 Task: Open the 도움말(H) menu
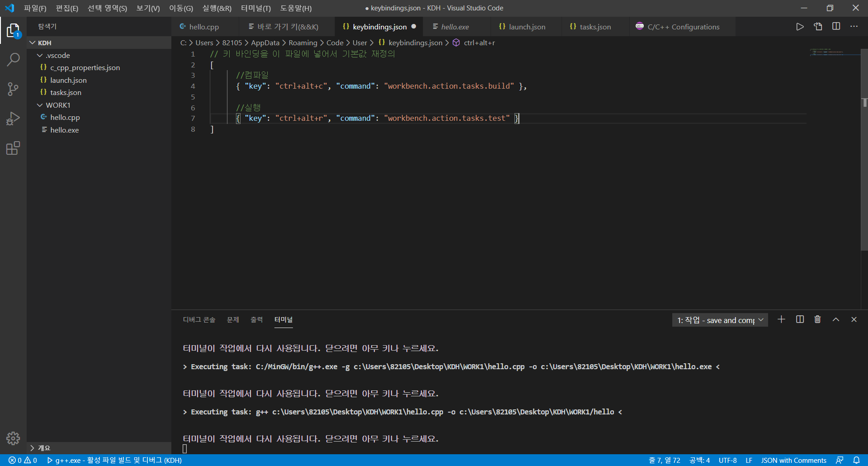coord(296,8)
